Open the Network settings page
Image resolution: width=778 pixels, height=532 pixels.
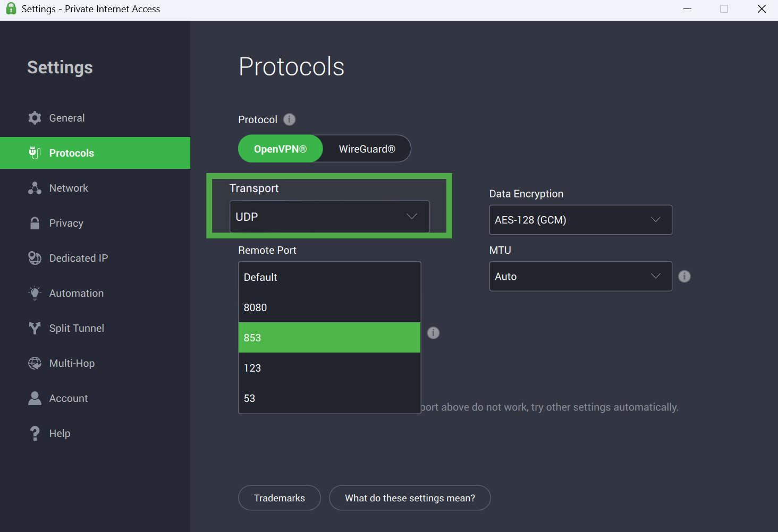coord(95,188)
